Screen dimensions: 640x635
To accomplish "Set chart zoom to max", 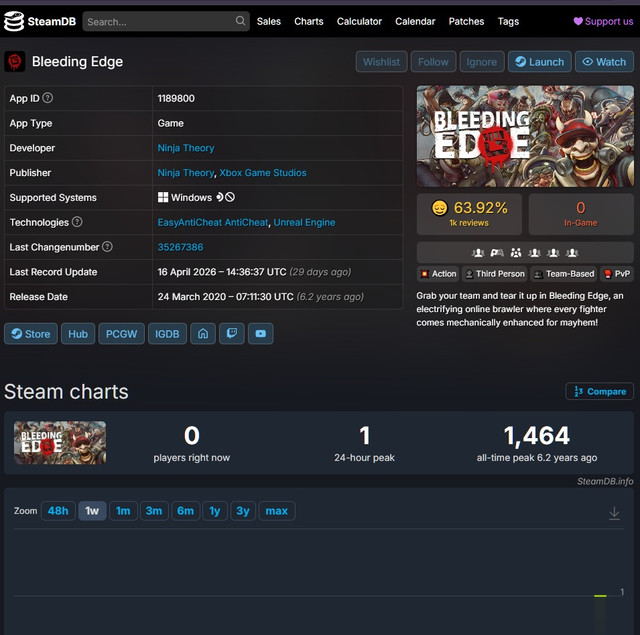I will pyautogui.click(x=277, y=511).
